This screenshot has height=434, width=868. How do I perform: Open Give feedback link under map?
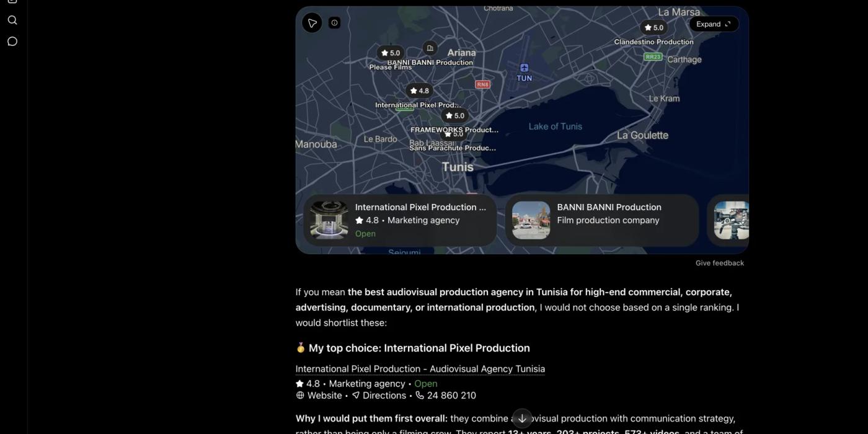[720, 263]
